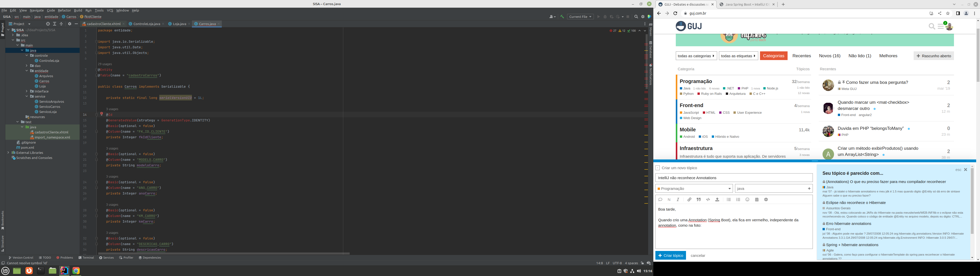Insert hyperlink icon in GUJ editor toolbar
980x276 pixels.
689,199
